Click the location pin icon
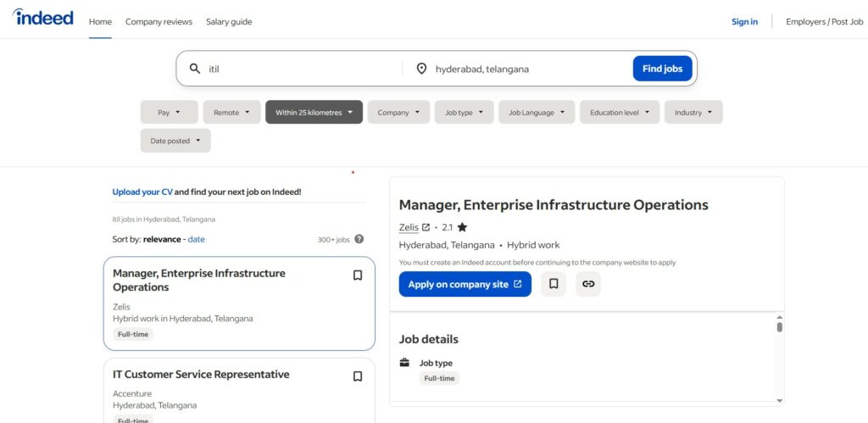 (x=421, y=69)
